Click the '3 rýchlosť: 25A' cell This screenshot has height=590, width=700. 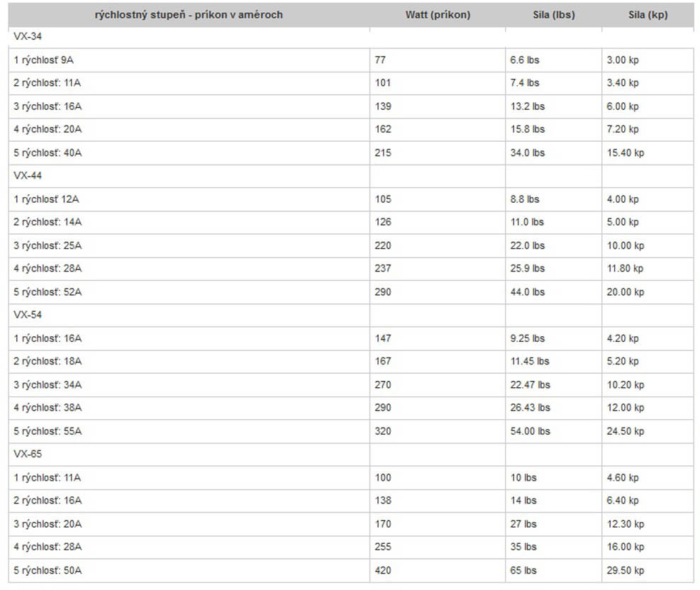48,245
